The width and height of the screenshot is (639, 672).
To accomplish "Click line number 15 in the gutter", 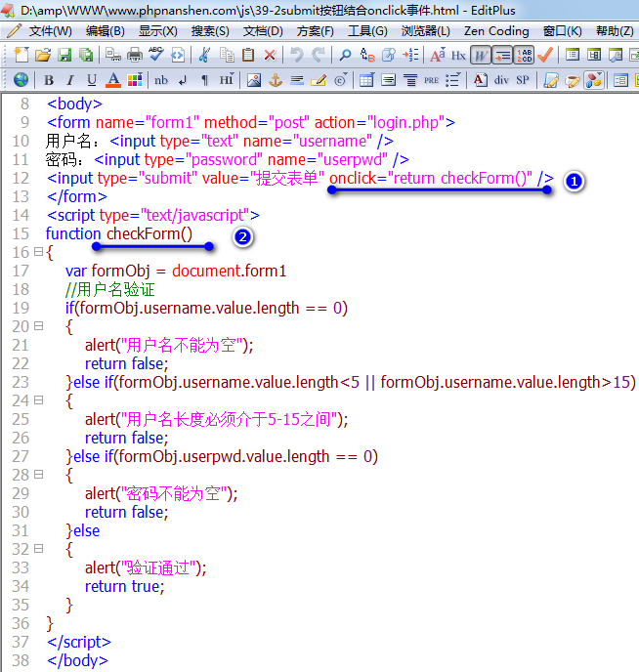I will click(x=21, y=233).
